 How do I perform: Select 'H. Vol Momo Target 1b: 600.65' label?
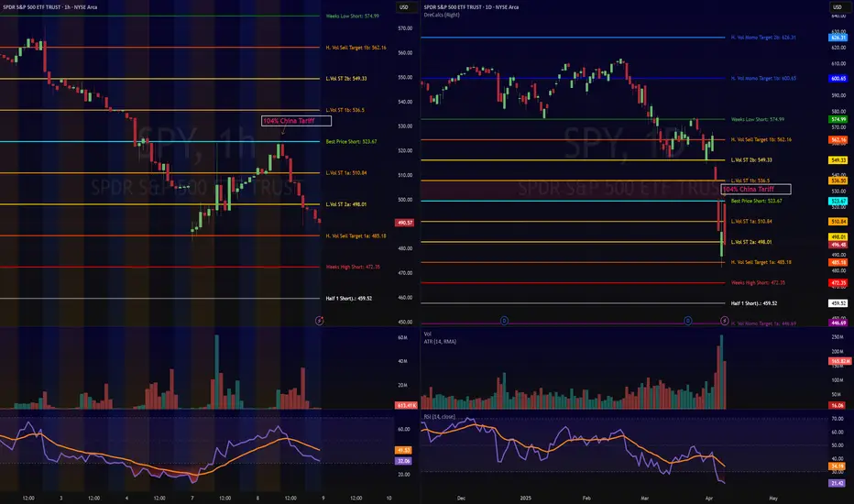763,79
